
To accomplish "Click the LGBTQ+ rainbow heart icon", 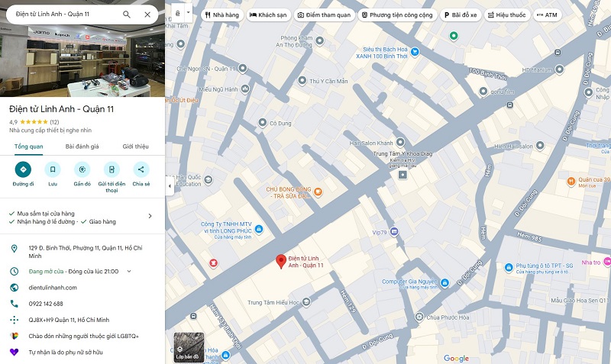I will 14,336.
